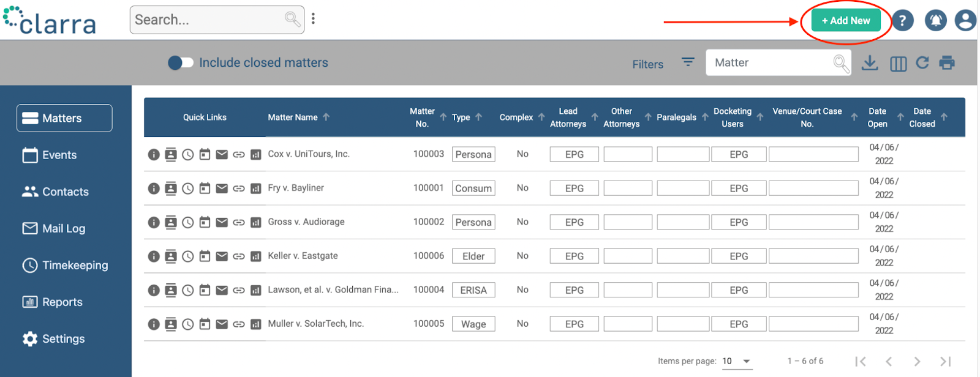The width and height of the screenshot is (980, 377).
Task: Select Matters in the sidebar
Action: (64, 118)
